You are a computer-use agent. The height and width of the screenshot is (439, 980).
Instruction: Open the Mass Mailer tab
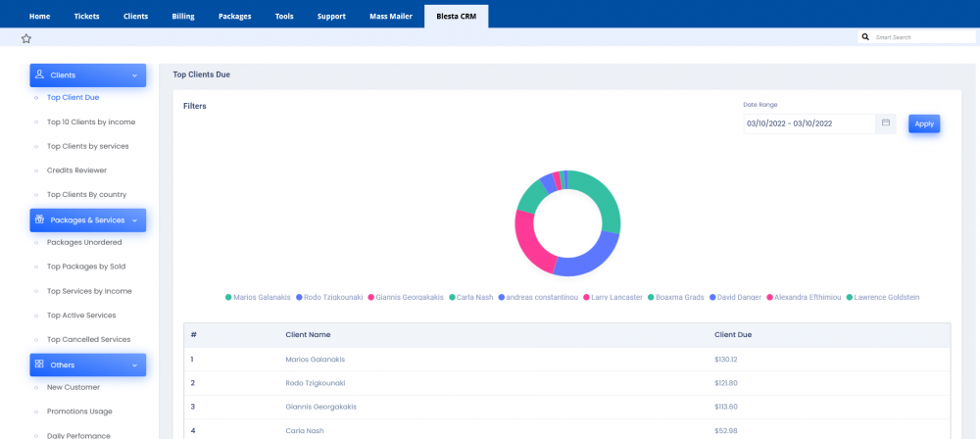(391, 17)
